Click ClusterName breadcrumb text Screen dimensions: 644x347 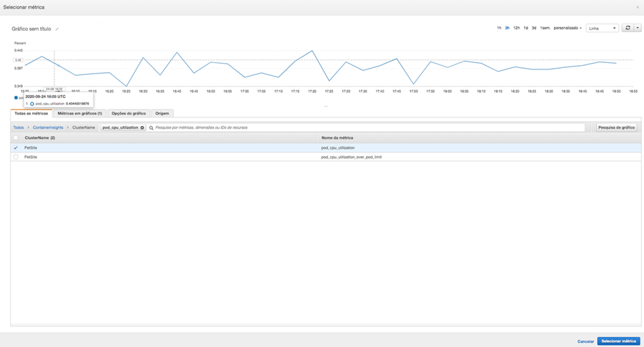pyautogui.click(x=84, y=127)
